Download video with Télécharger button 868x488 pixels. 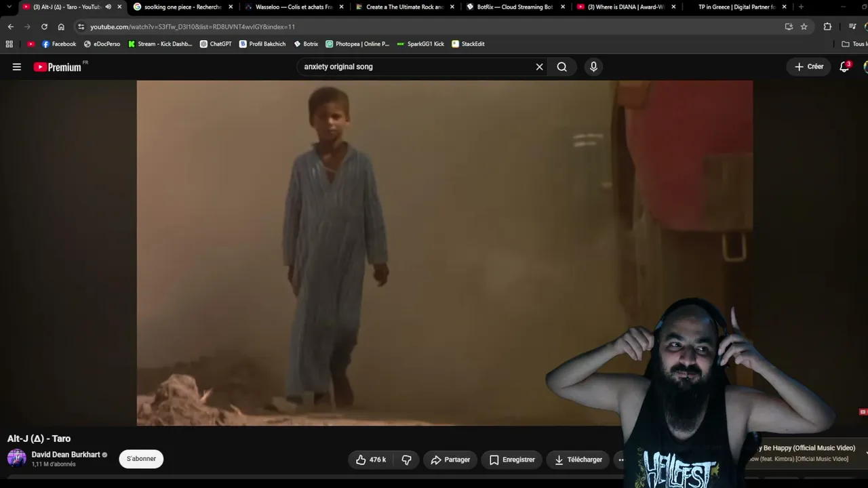578,460
